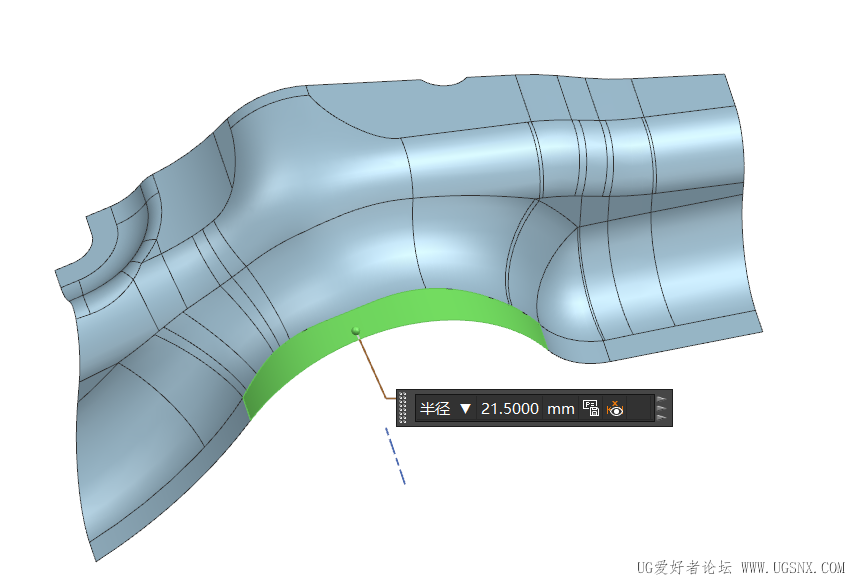Click the triple-arrow options at bar's right end
The height and width of the screenshot is (580, 850).
[x=661, y=408]
